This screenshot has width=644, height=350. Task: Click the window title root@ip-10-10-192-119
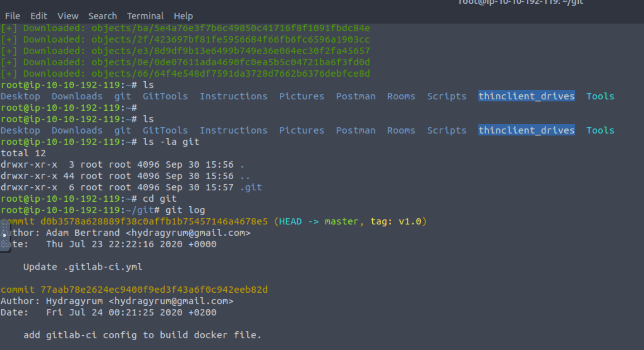click(521, 3)
